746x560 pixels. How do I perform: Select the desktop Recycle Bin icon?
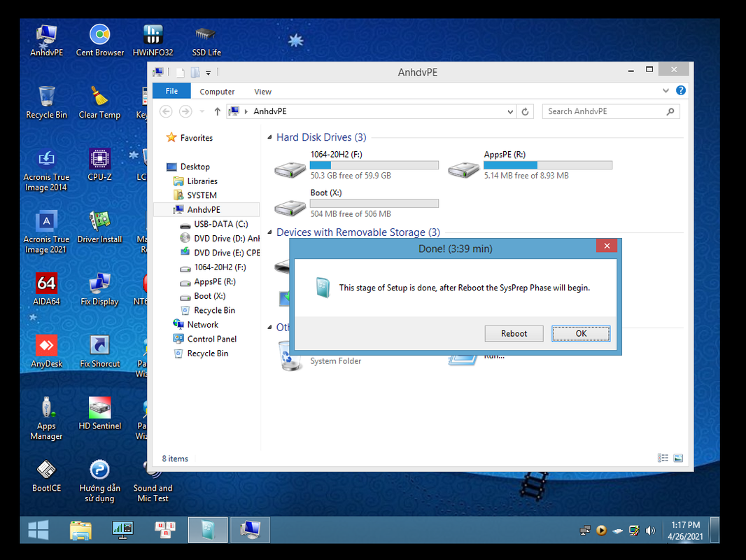[x=47, y=103]
